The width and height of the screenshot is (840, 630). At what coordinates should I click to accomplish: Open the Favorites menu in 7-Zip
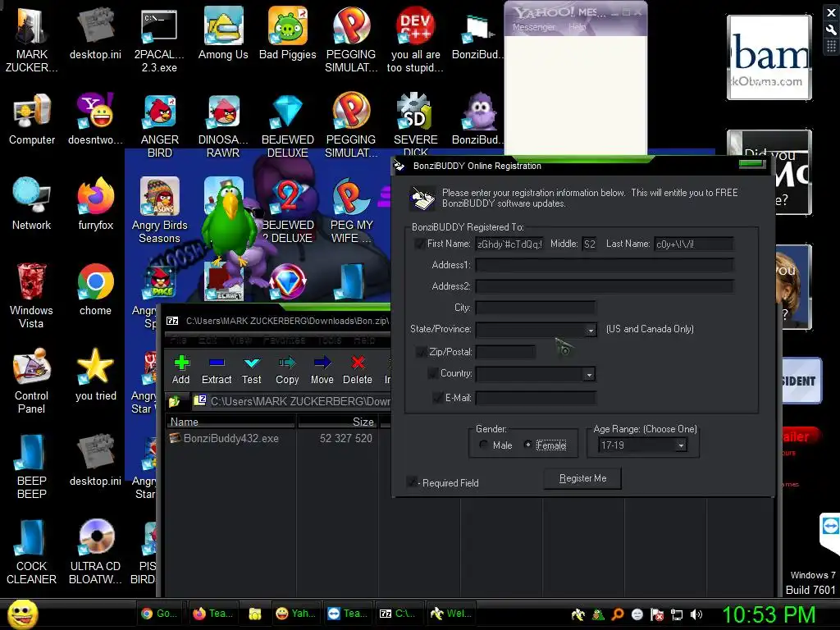tap(284, 340)
